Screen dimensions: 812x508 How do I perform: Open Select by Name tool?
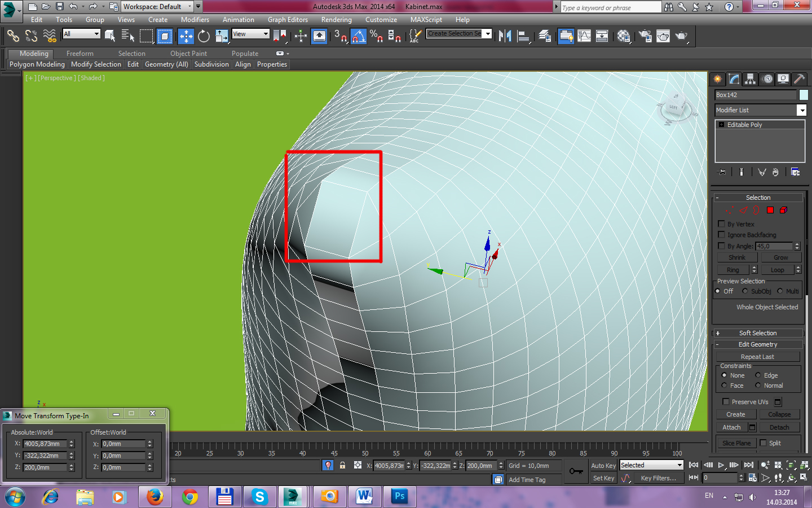128,36
